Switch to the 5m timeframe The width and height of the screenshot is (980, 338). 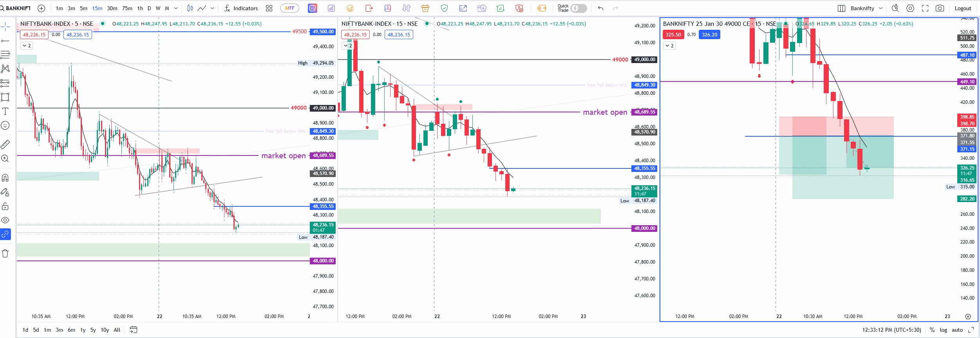point(83,8)
